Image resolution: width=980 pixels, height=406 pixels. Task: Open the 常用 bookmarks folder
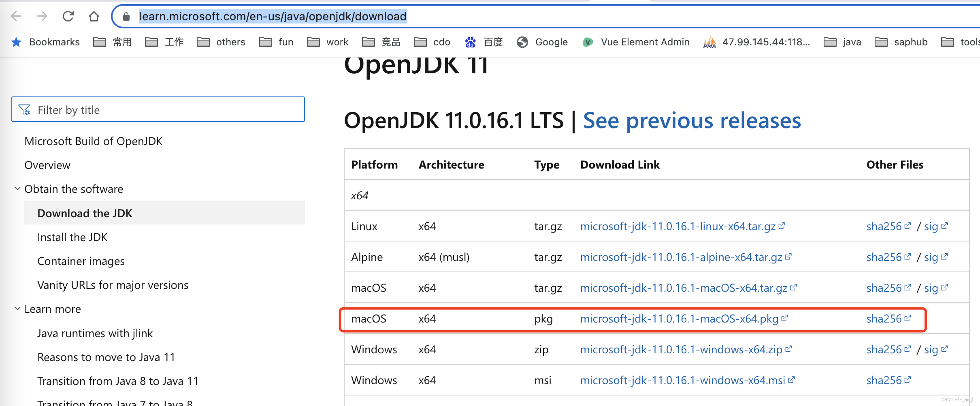pos(113,42)
